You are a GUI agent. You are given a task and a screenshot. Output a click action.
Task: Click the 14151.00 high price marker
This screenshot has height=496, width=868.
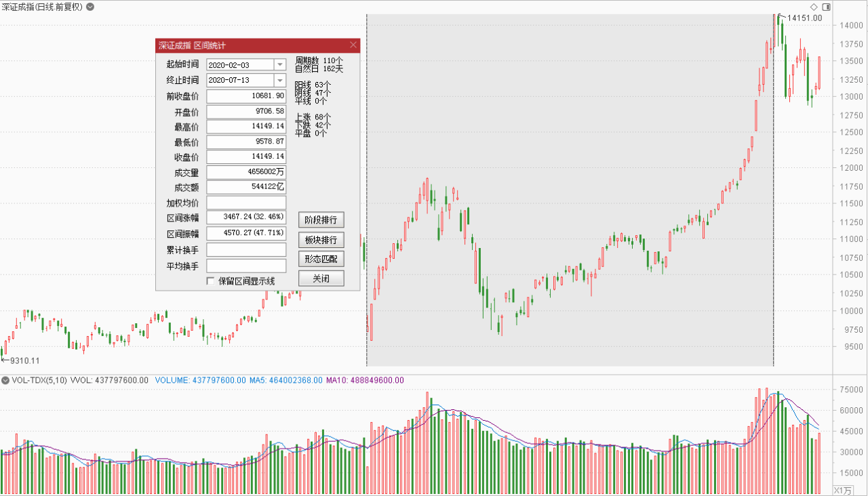[x=804, y=18]
